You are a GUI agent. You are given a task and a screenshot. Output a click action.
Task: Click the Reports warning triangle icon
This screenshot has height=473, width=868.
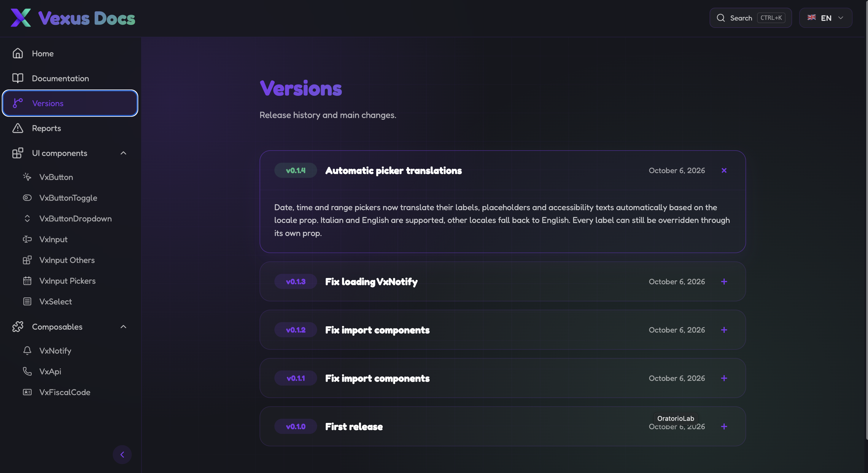[x=18, y=128]
